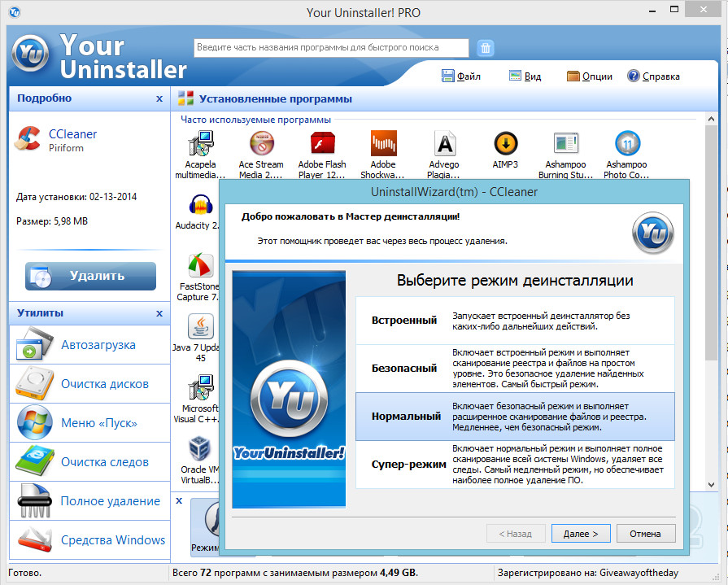Screen dimensions: 728x585
Task: Close the Подробно panel
Action: 159,98
